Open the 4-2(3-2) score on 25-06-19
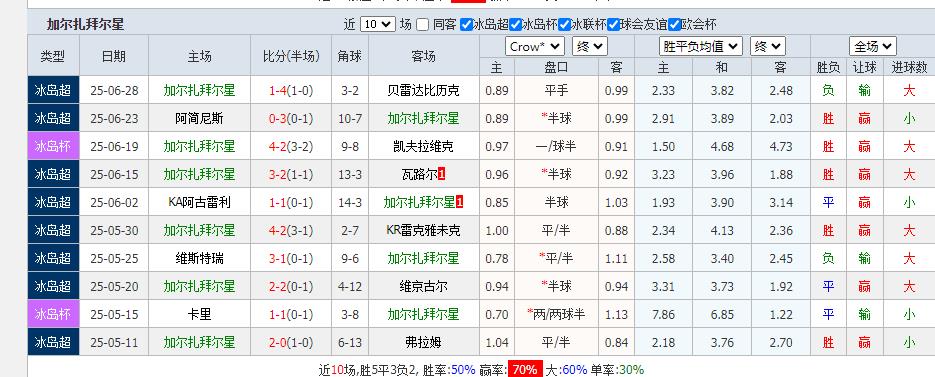The width and height of the screenshot is (935, 377). coord(291,146)
